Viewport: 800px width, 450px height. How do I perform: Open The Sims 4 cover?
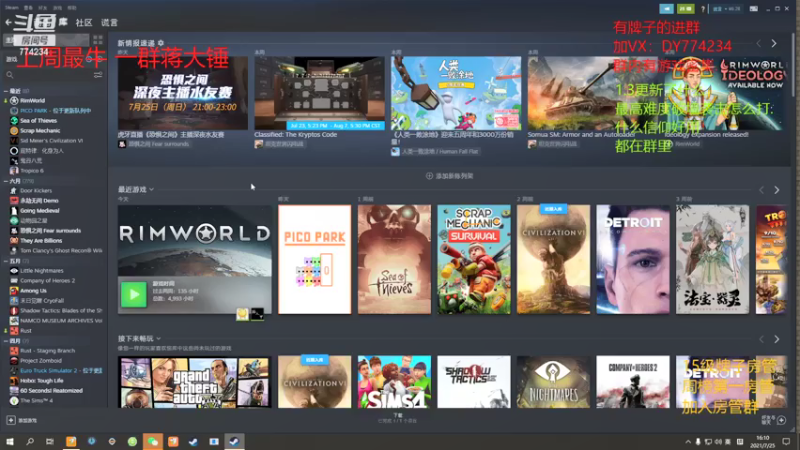[x=394, y=382]
